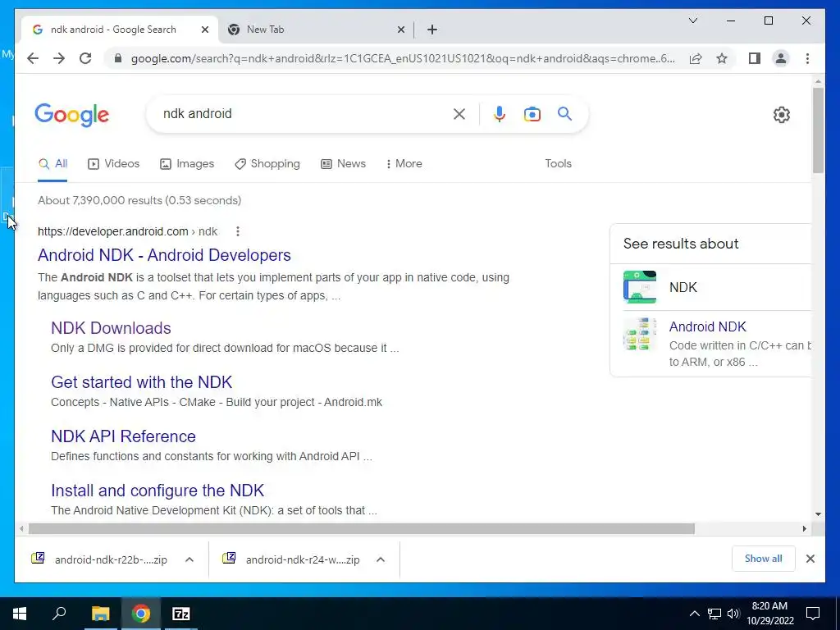Screen dimensions: 840x630
Task: Share this page using the share icon
Action: (x=696, y=58)
